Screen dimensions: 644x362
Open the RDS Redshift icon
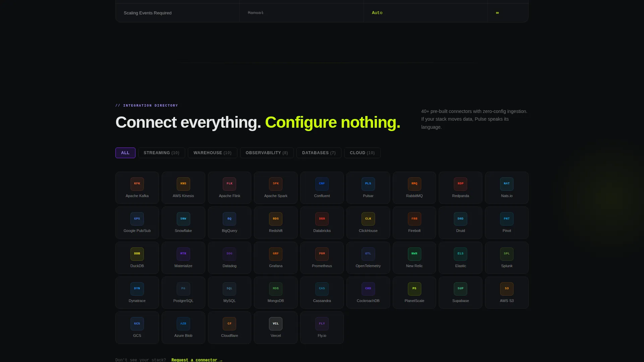(276, 219)
